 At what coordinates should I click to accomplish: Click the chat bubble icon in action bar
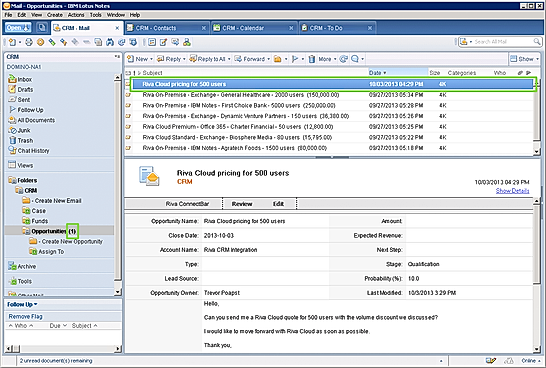(355, 59)
